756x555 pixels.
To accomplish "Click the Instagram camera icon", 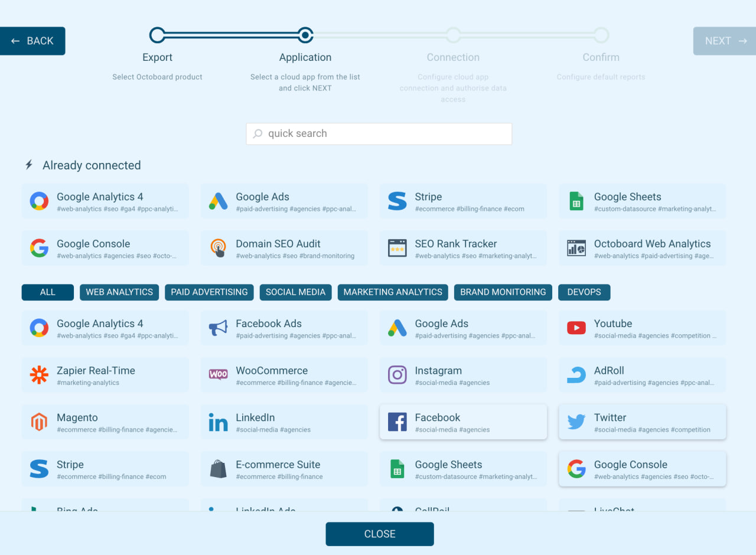I will [x=397, y=375].
